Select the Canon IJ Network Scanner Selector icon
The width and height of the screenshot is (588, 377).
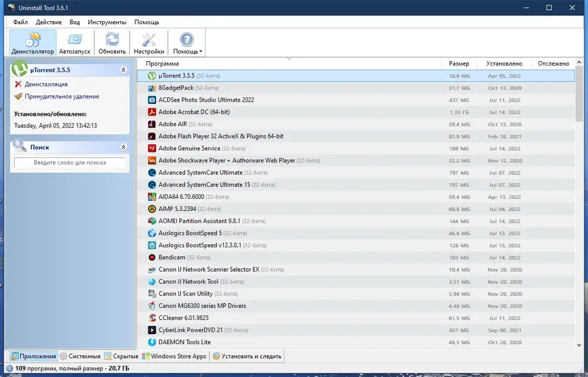click(x=152, y=270)
